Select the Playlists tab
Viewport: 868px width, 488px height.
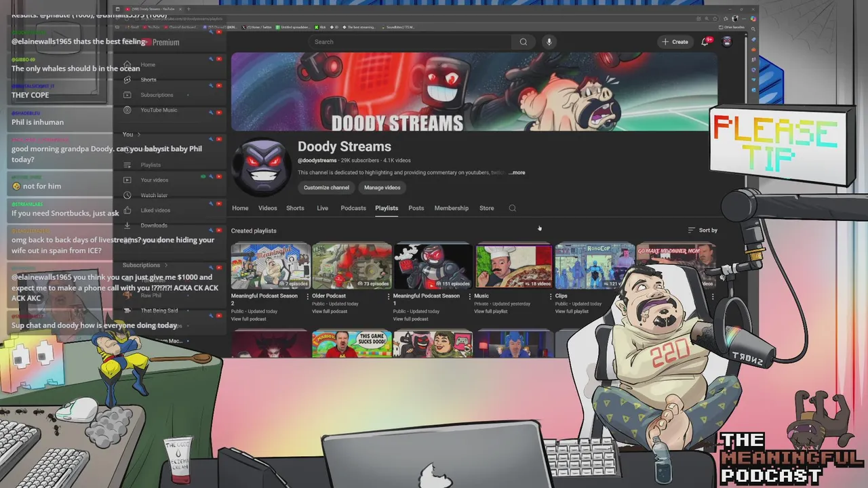pos(387,208)
